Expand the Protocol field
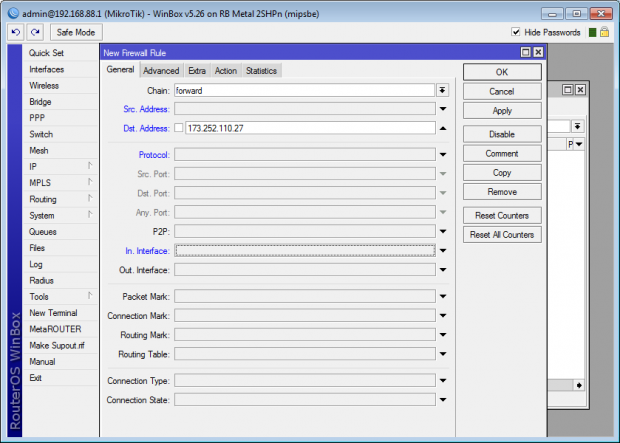Screen dimensions: 620x443 click(443, 155)
